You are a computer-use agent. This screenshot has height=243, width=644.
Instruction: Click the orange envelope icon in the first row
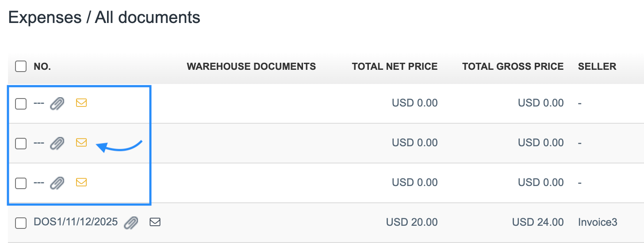(81, 103)
